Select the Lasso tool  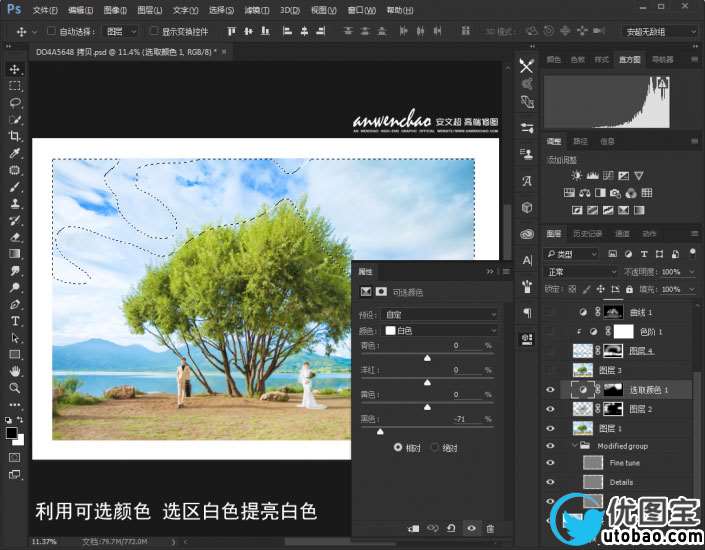point(15,103)
